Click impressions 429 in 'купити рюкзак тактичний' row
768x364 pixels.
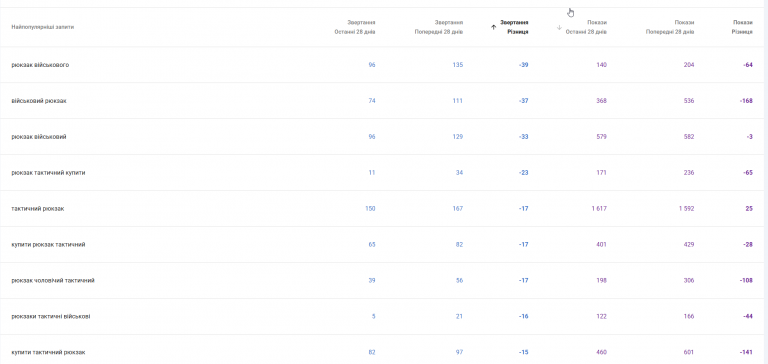click(689, 244)
